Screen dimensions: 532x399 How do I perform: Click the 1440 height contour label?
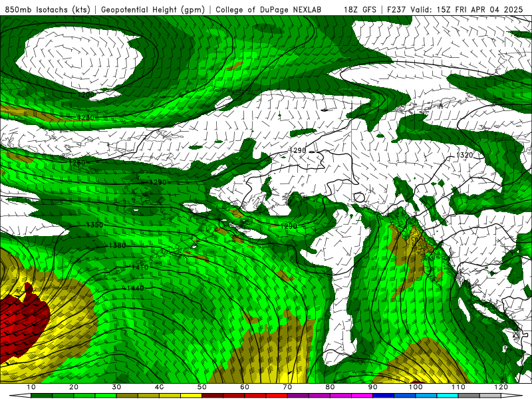point(136,289)
